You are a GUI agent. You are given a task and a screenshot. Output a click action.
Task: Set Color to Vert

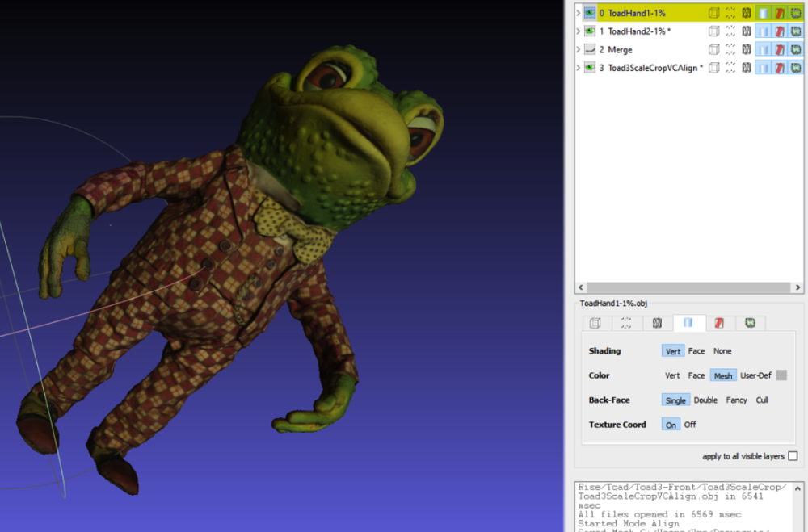tap(672, 375)
